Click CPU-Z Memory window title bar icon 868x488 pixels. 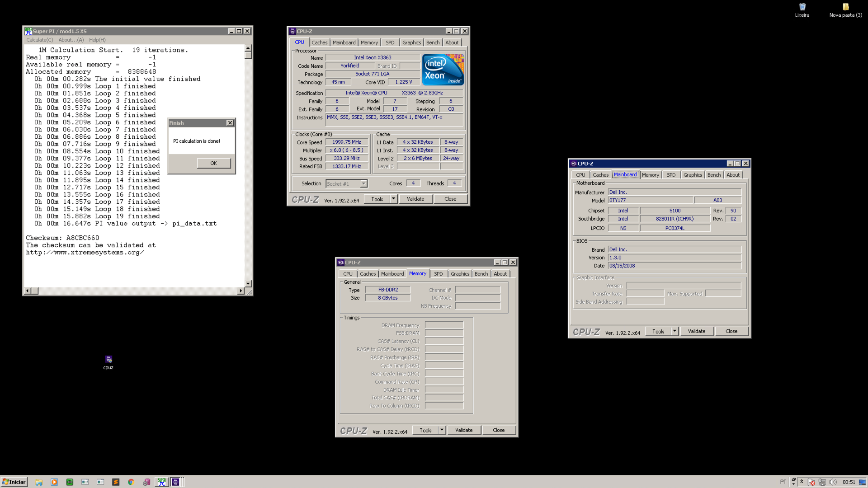pos(341,263)
